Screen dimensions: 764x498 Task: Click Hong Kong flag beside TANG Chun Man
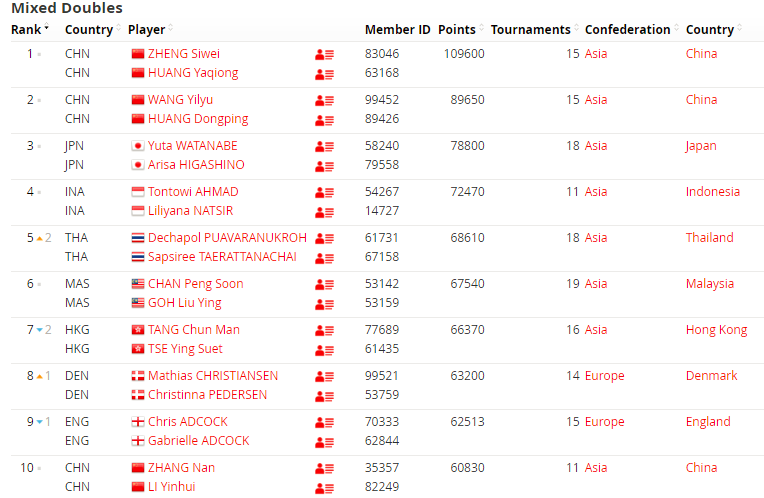[138, 330]
